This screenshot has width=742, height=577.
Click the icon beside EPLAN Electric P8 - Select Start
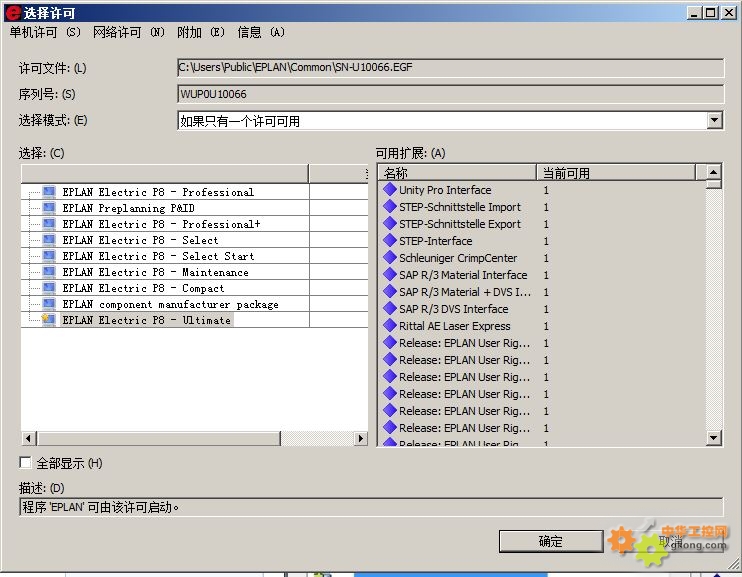click(49, 256)
